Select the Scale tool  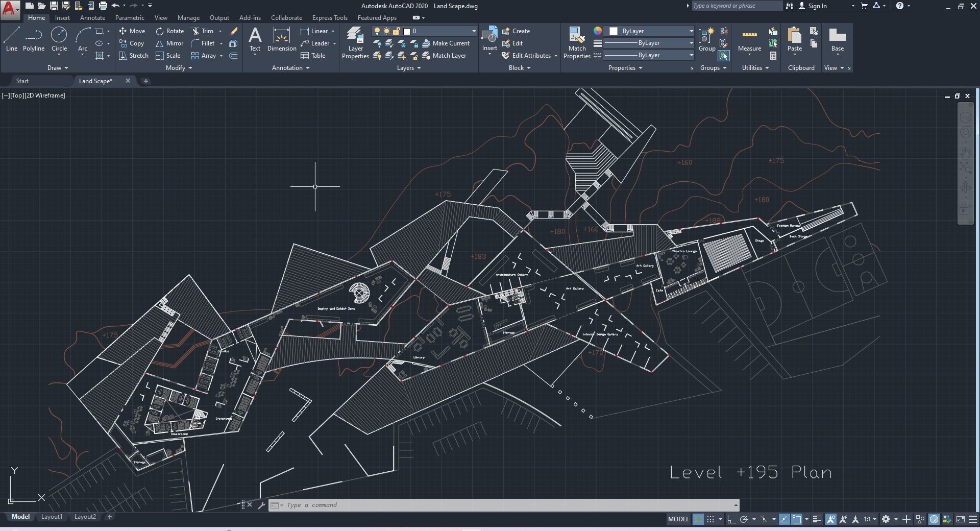point(168,56)
